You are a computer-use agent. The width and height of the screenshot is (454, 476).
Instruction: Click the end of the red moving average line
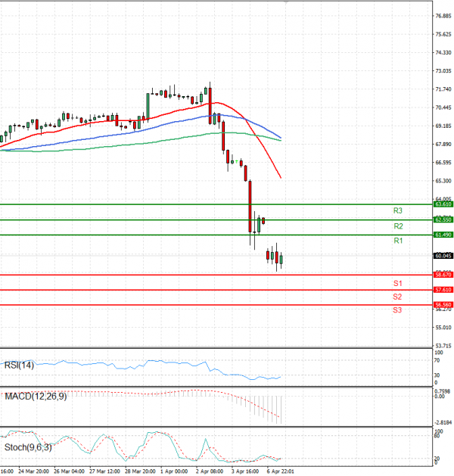coord(281,178)
